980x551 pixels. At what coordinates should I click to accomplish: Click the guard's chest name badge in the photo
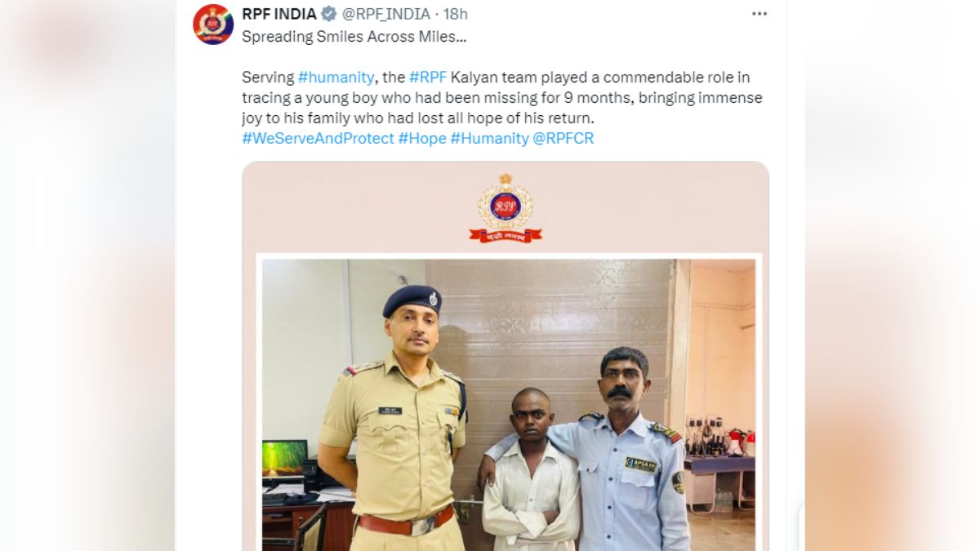point(641,464)
